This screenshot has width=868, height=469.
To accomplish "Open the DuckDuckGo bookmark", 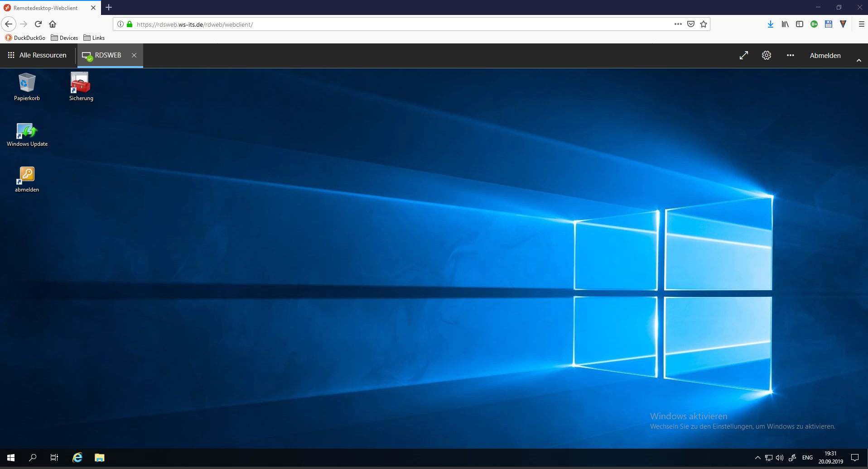I will [x=25, y=38].
